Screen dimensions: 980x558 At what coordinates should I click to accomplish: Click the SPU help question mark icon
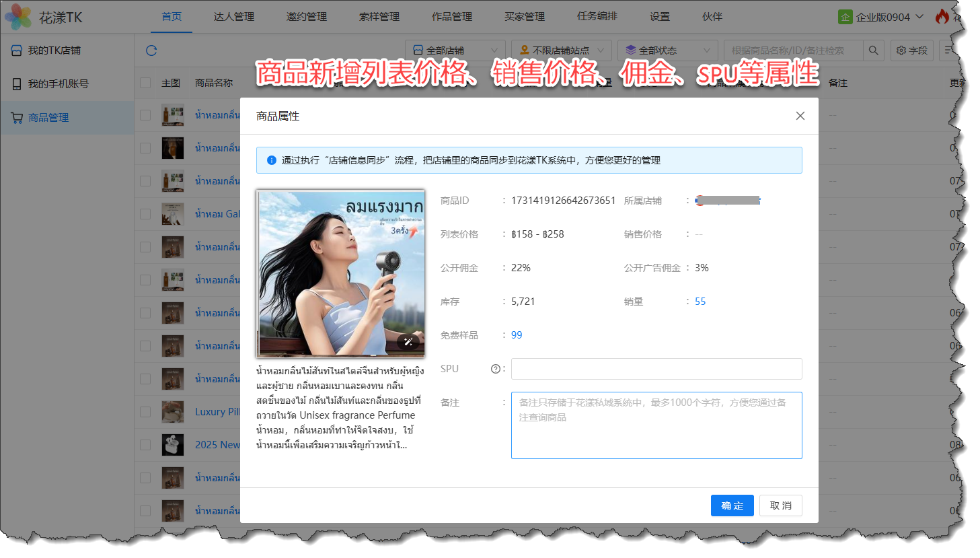pos(496,369)
